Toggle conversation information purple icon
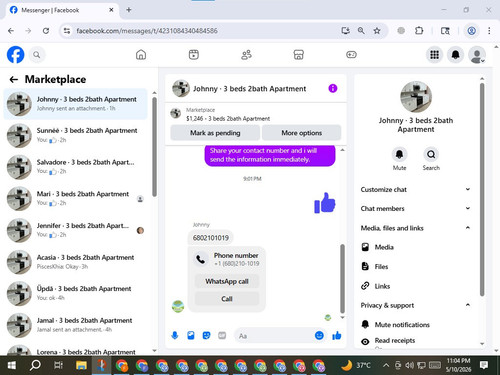Screen dimensions: 500x375 pos(333,88)
